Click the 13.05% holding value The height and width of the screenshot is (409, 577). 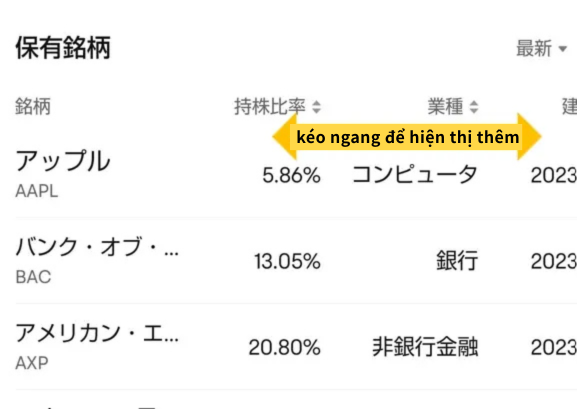coord(287,262)
